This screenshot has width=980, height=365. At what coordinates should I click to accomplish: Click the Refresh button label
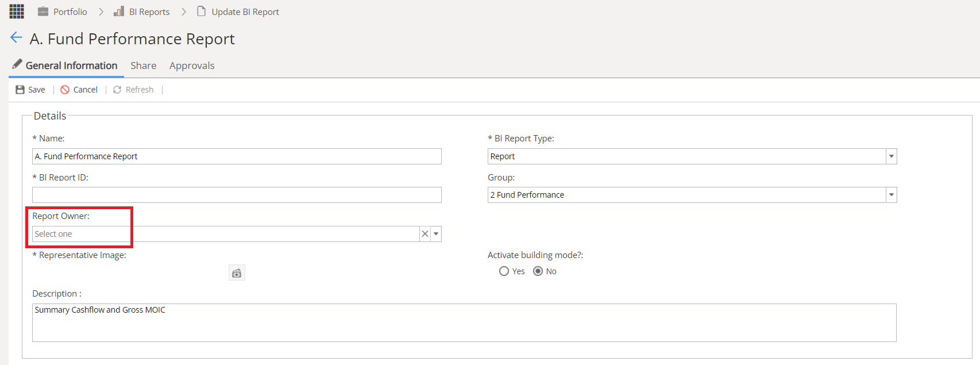[x=140, y=90]
